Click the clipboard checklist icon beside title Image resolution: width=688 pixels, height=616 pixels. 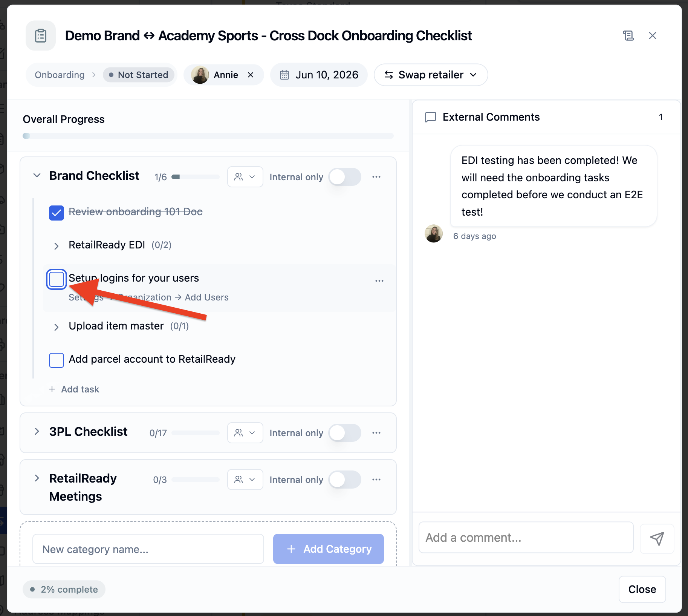tap(41, 36)
